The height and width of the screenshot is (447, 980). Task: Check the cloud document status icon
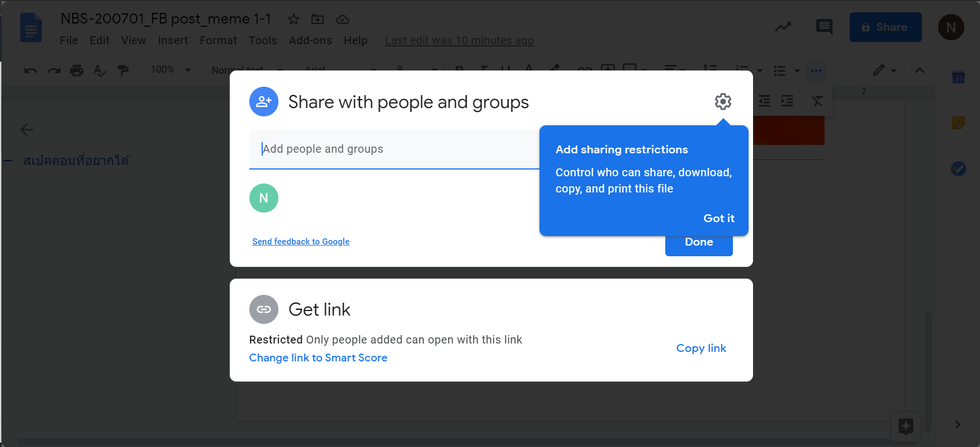tap(343, 20)
